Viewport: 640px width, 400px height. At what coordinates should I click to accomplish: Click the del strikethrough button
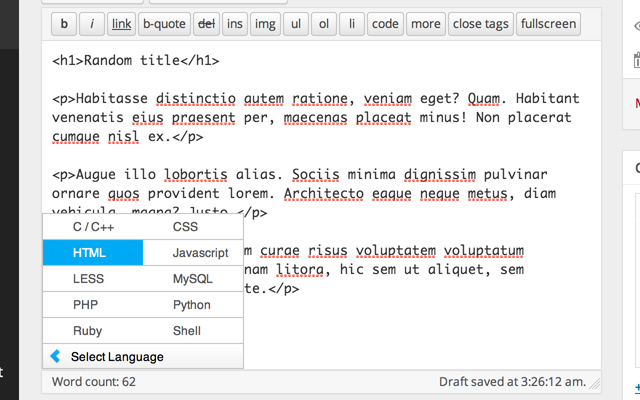207,23
